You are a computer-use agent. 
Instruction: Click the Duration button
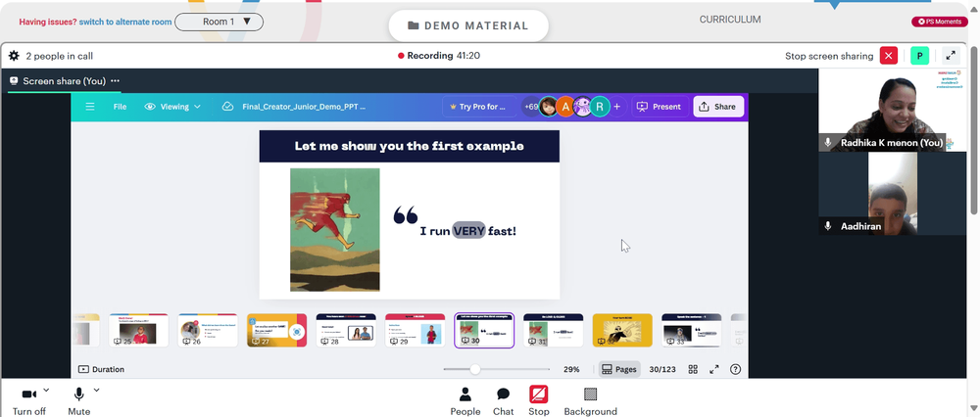click(x=101, y=370)
